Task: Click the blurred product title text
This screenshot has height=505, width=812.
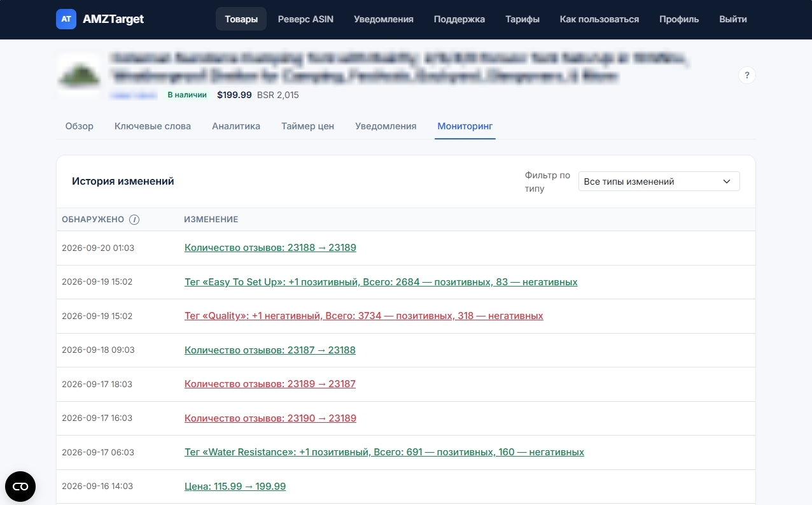Action: 400,68
